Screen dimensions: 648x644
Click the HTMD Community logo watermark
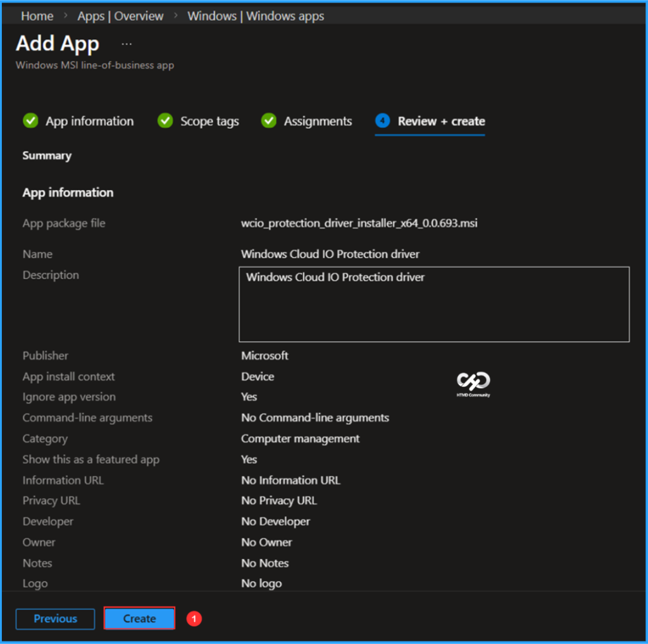[x=473, y=384]
